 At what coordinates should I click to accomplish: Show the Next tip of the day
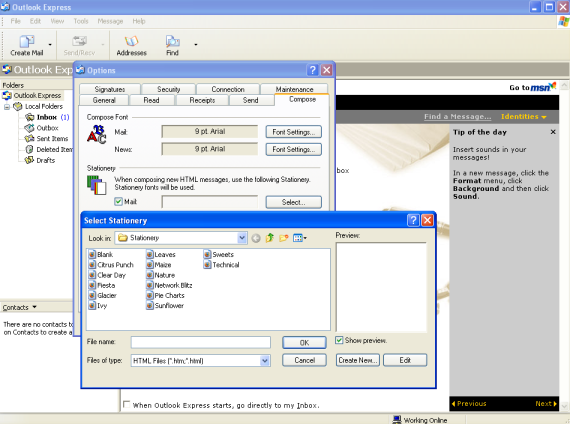click(x=546, y=404)
